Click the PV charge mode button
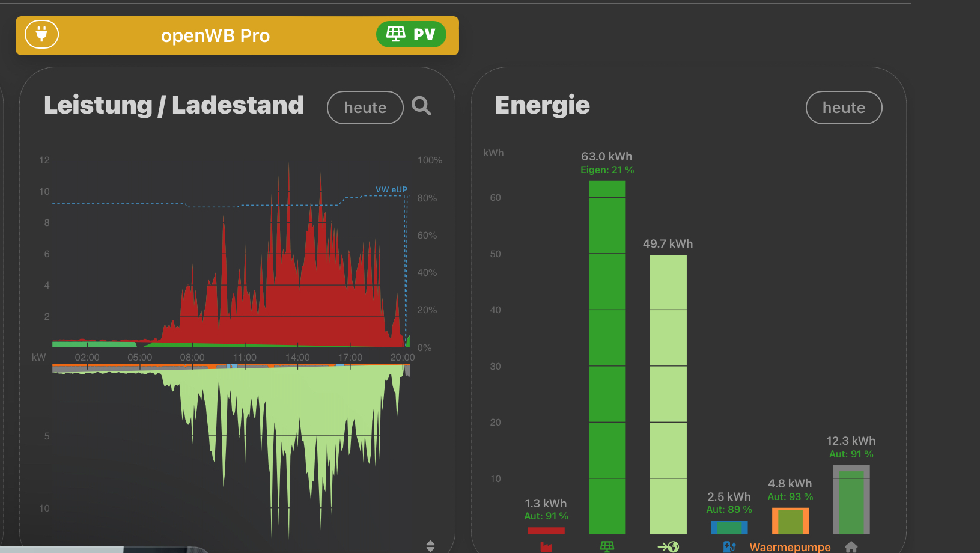 pos(411,34)
